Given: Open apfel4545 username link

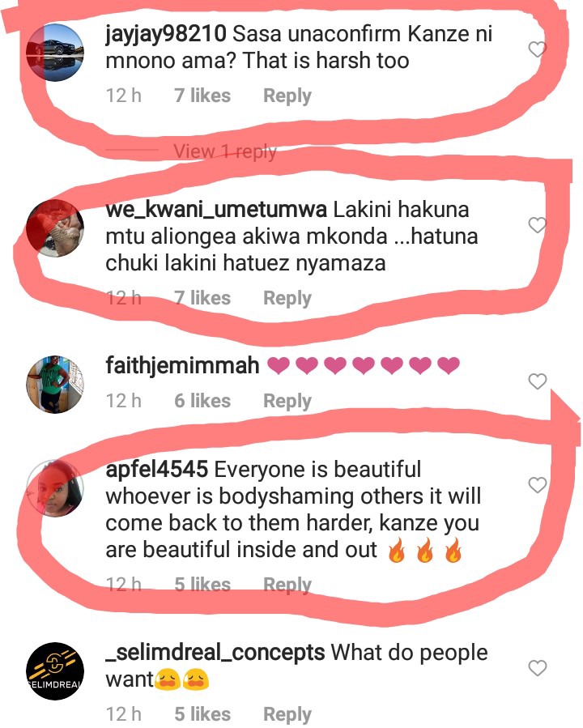Looking at the screenshot, I should point(157,470).
